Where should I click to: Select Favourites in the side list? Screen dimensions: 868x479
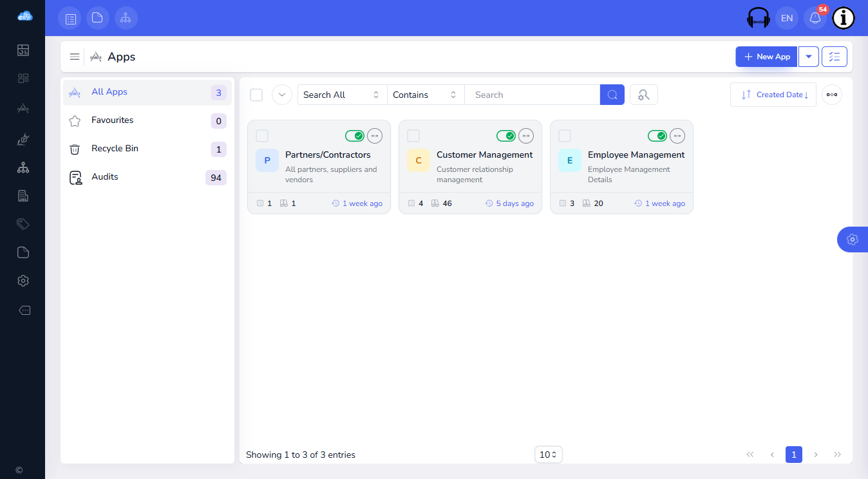point(147,120)
